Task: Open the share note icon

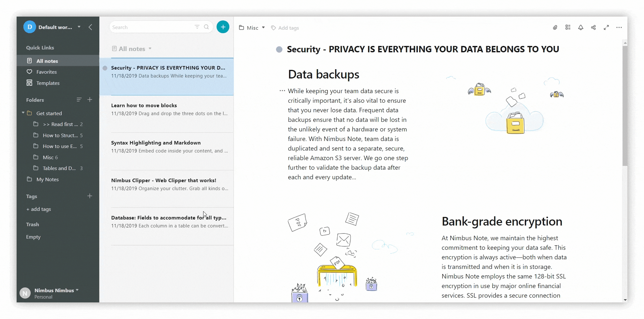Action: click(x=593, y=28)
